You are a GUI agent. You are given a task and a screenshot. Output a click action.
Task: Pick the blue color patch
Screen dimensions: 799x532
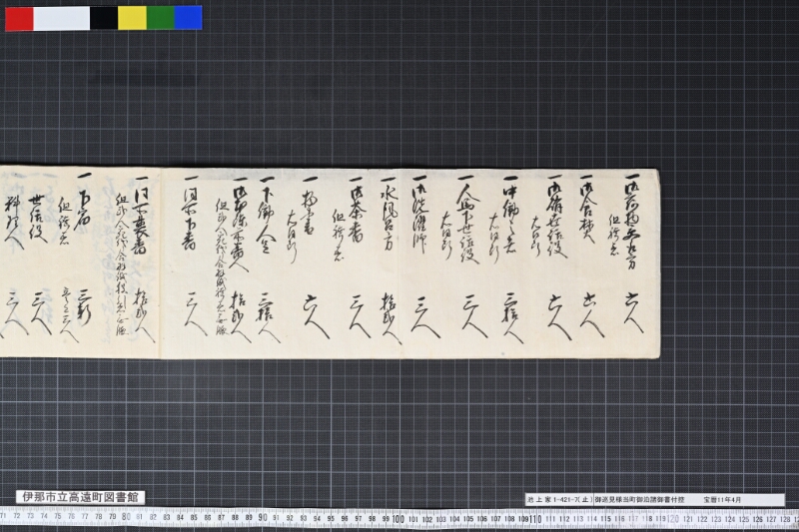tap(188, 18)
